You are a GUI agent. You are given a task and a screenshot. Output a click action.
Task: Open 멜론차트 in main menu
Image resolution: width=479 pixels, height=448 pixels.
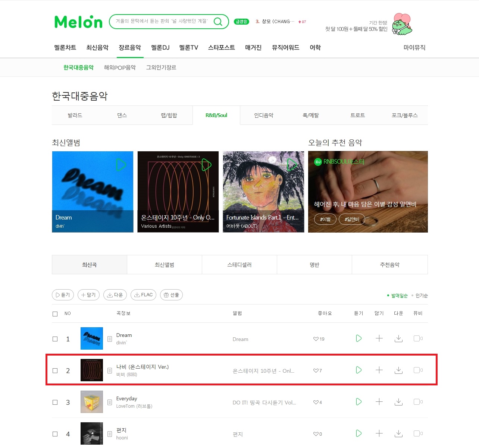click(65, 48)
